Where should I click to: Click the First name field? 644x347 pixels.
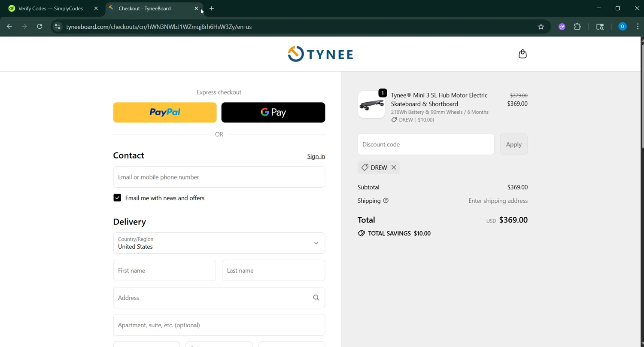point(164,271)
